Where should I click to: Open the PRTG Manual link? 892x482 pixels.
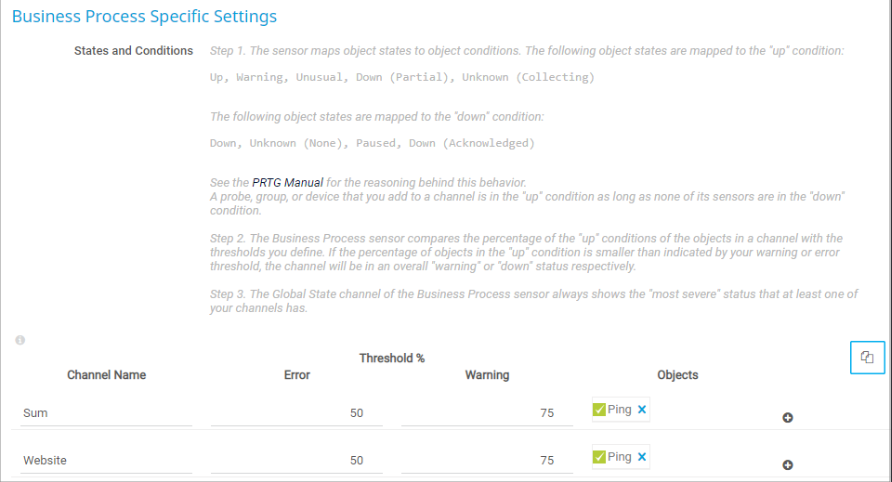click(287, 183)
